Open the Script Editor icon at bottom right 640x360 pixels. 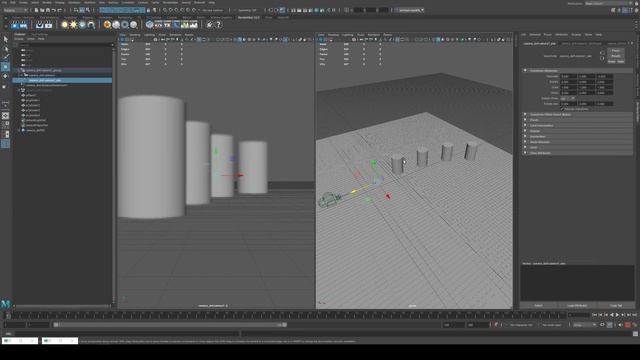(x=636, y=333)
